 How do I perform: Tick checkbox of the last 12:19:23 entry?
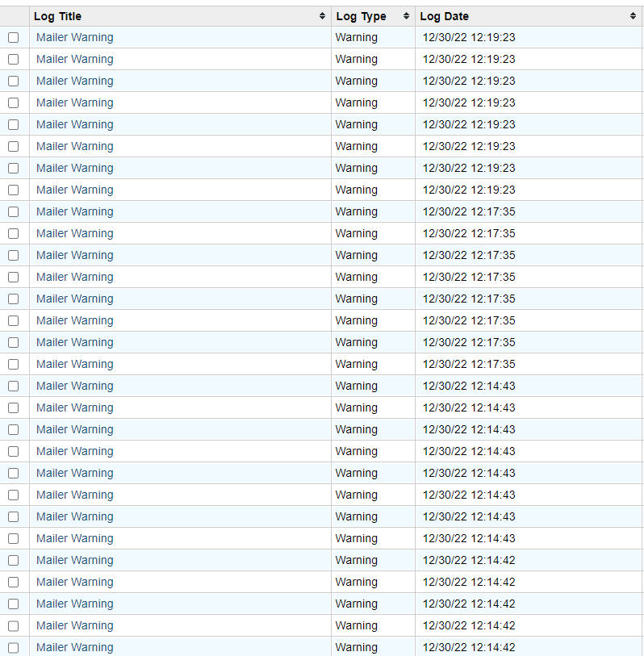click(13, 190)
